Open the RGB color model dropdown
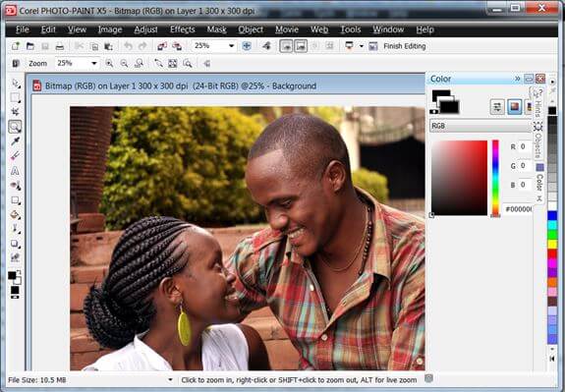This screenshot has width=565, height=392. click(481, 126)
